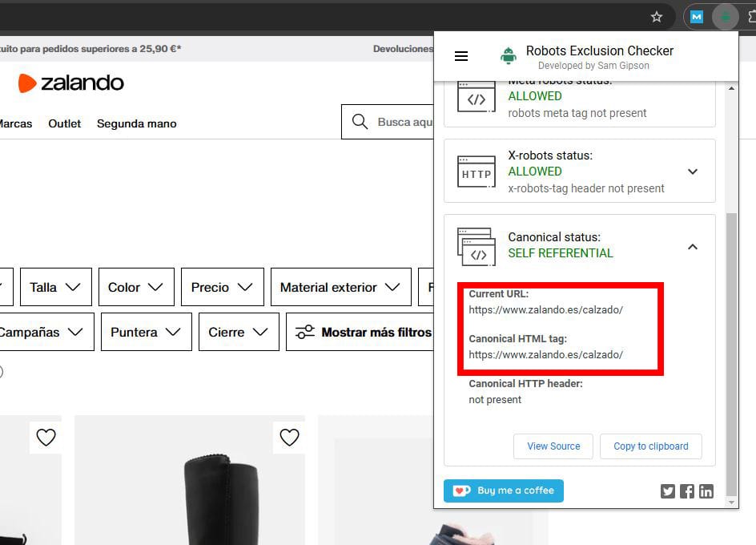756x545 pixels.
Task: Click the Buy me a coffee button
Action: click(x=504, y=490)
